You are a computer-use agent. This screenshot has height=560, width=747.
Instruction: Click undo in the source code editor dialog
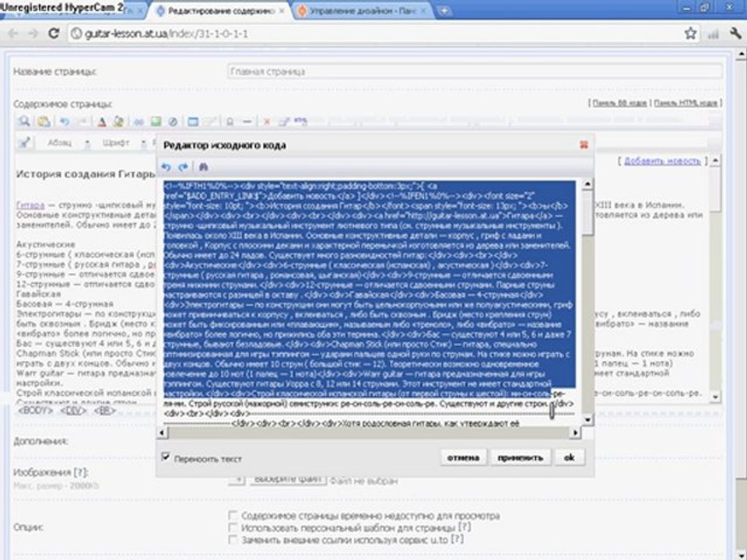[x=166, y=167]
